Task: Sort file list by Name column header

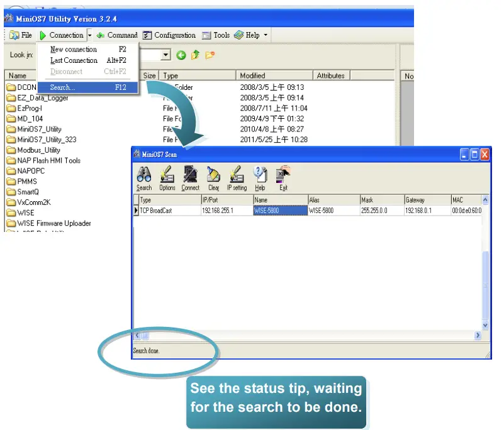Action: tap(21, 75)
